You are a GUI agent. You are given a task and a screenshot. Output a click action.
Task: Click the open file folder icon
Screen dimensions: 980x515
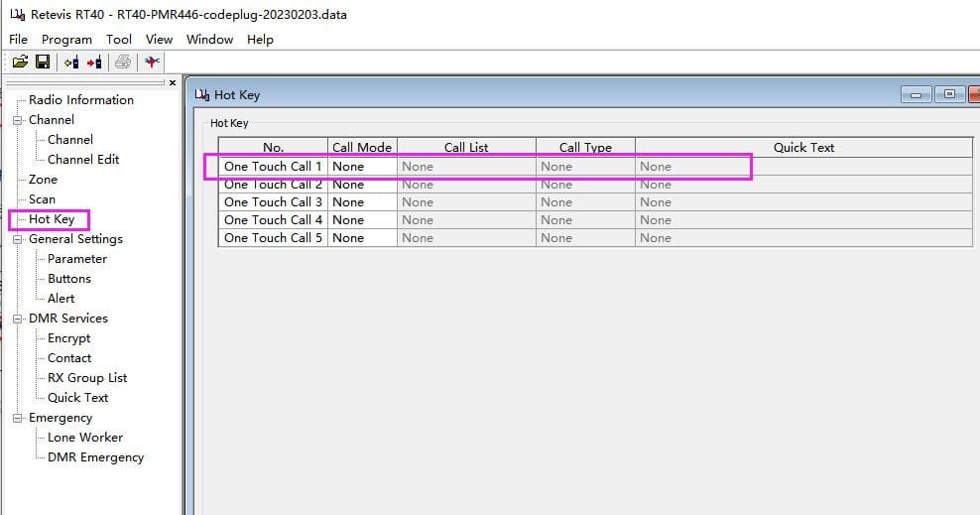pyautogui.click(x=20, y=63)
